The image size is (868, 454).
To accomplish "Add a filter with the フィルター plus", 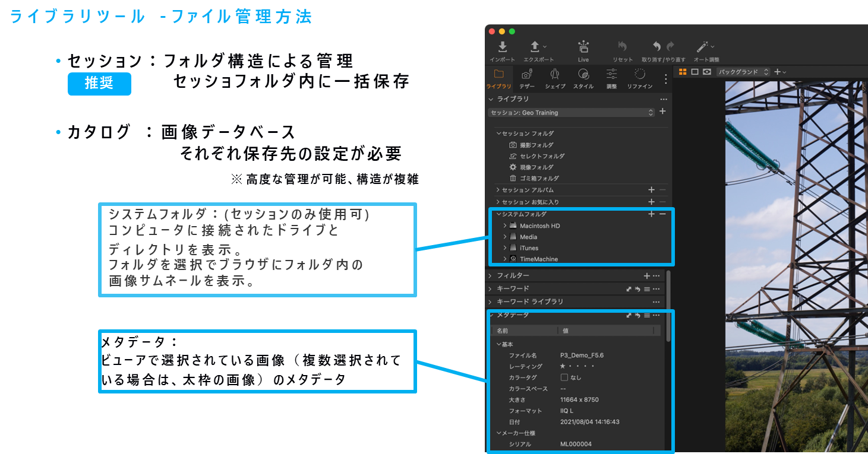I will click(x=647, y=275).
